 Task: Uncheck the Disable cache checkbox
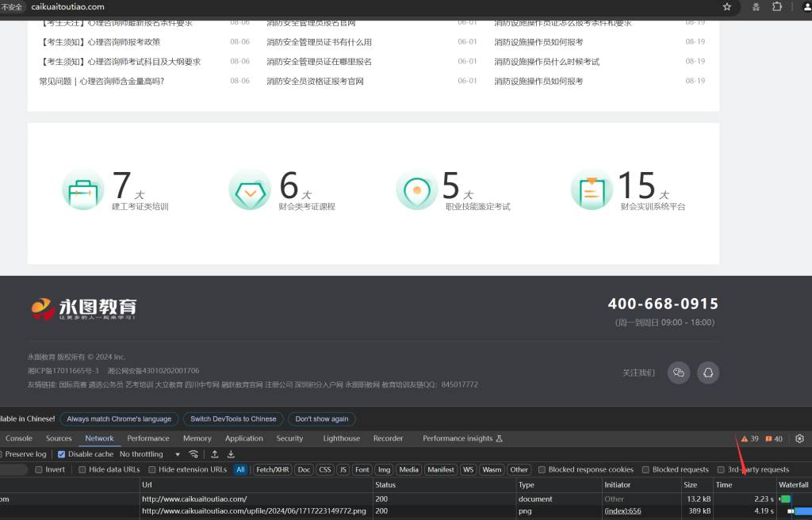[x=62, y=454]
